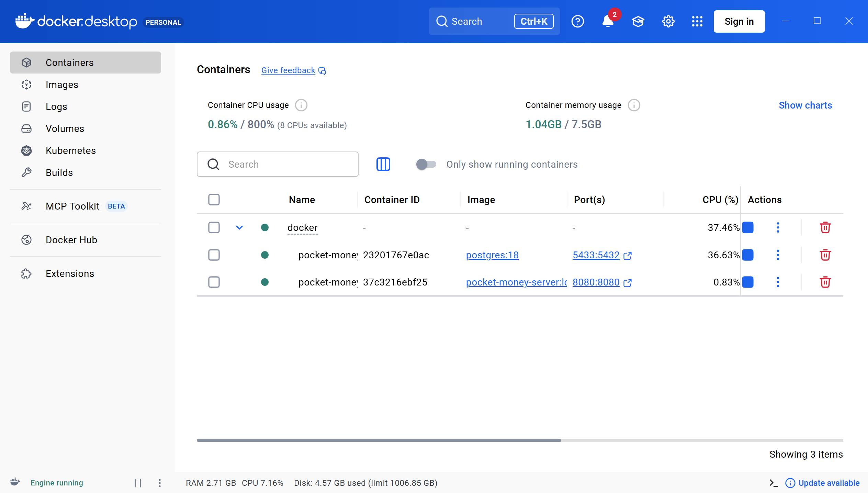Pause the Docker engine
This screenshot has height=493, width=868.
pos(138,483)
